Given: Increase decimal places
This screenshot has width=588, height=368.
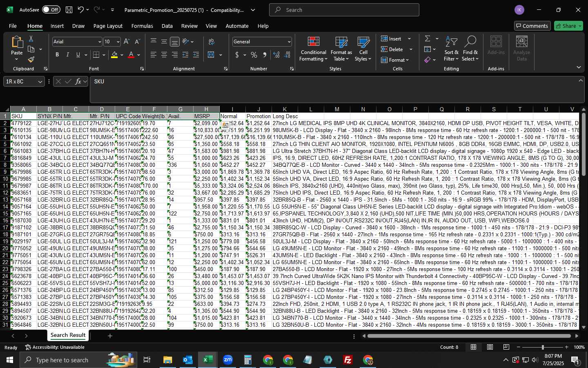Looking at the screenshot, I should point(276,55).
